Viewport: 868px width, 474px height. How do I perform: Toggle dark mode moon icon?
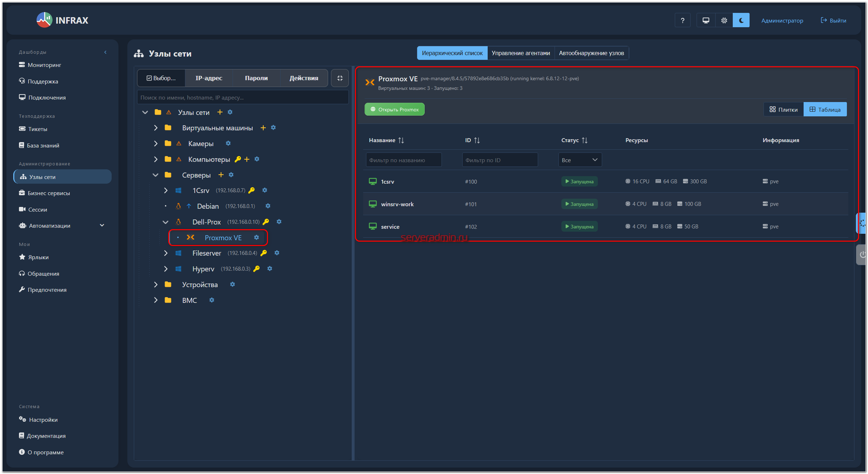click(741, 20)
